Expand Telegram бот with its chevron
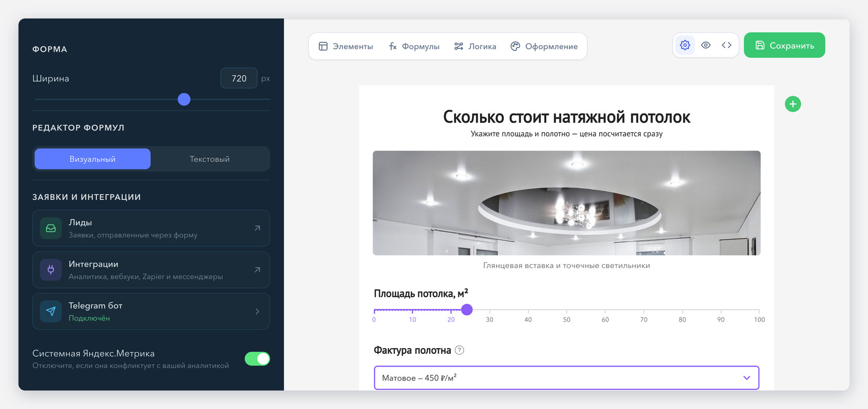 [257, 312]
